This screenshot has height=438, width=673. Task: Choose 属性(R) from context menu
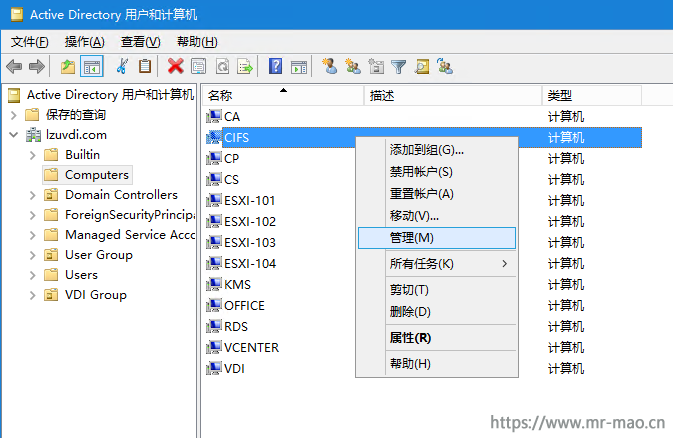point(437,338)
